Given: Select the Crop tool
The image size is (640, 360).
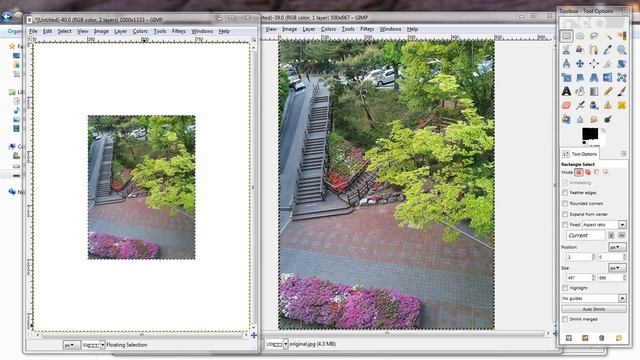Looking at the screenshot, I should click(608, 64).
